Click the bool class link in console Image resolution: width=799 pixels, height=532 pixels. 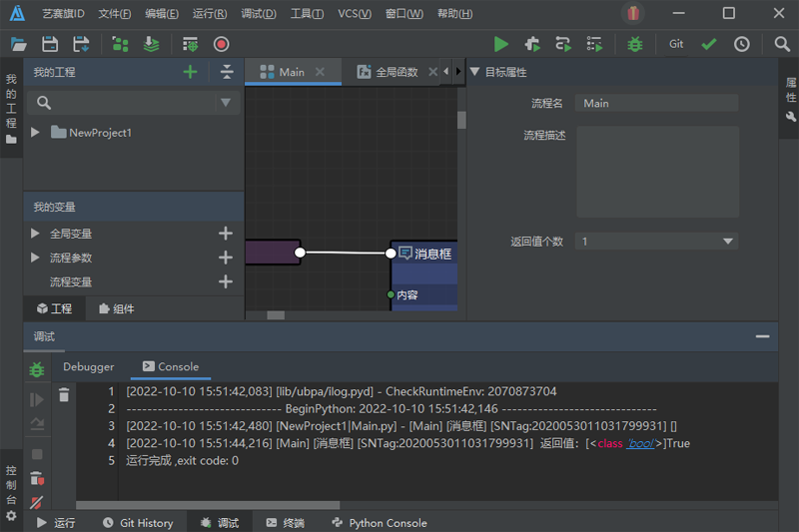(x=640, y=443)
